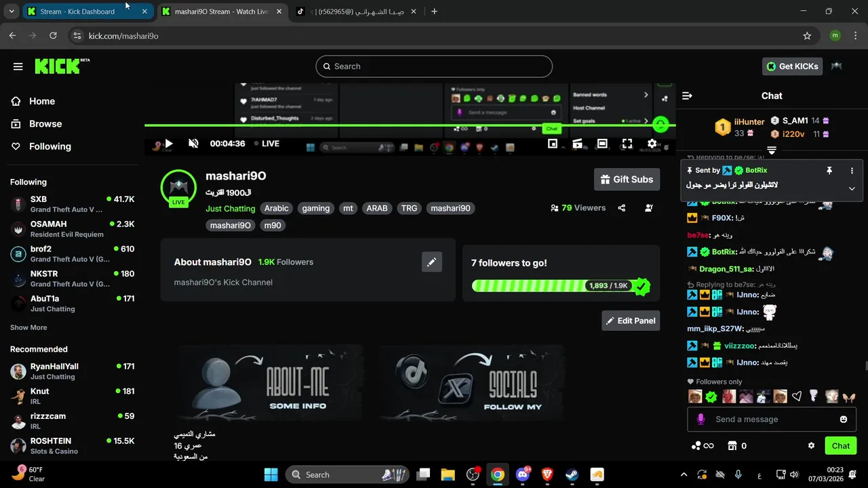The image size is (868, 488).
Task: Click the stream progress green bar
Action: 410,125
